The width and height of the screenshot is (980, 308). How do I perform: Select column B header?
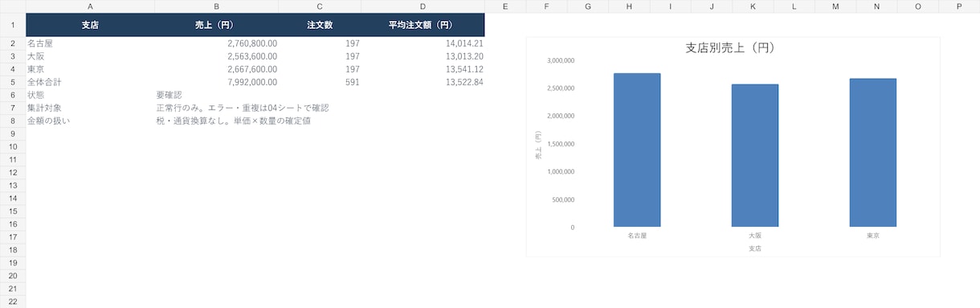pyautogui.click(x=217, y=6)
